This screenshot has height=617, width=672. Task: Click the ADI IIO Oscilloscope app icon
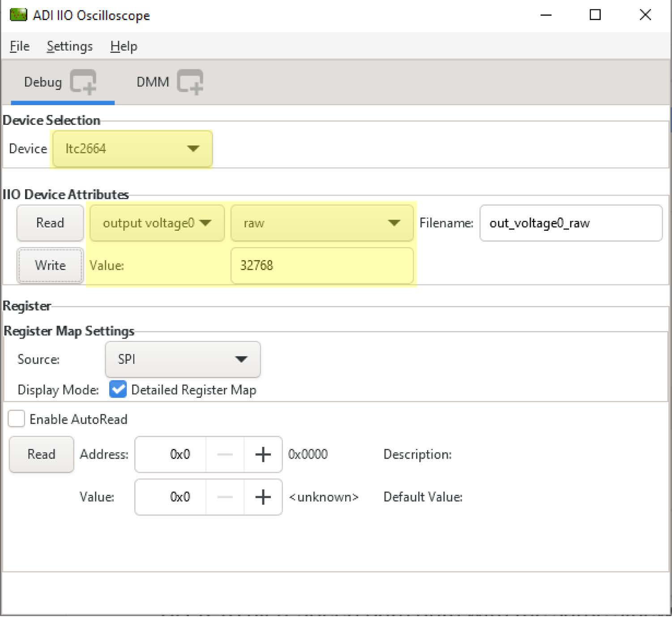(18, 15)
